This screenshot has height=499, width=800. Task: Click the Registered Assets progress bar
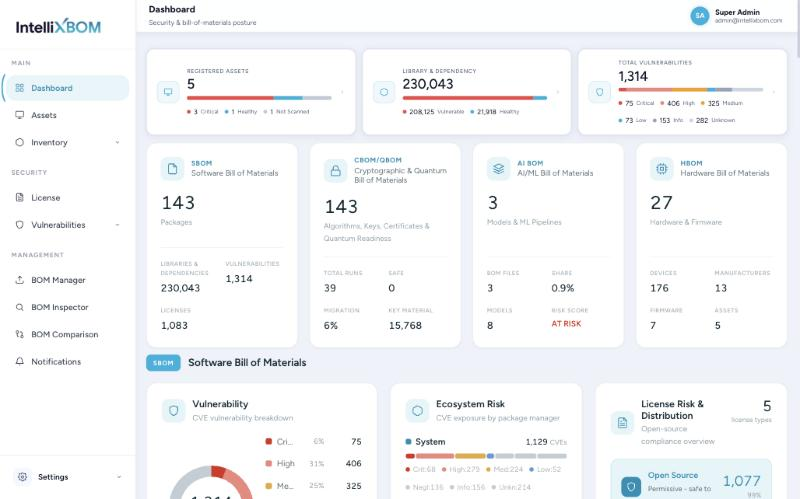pyautogui.click(x=259, y=98)
